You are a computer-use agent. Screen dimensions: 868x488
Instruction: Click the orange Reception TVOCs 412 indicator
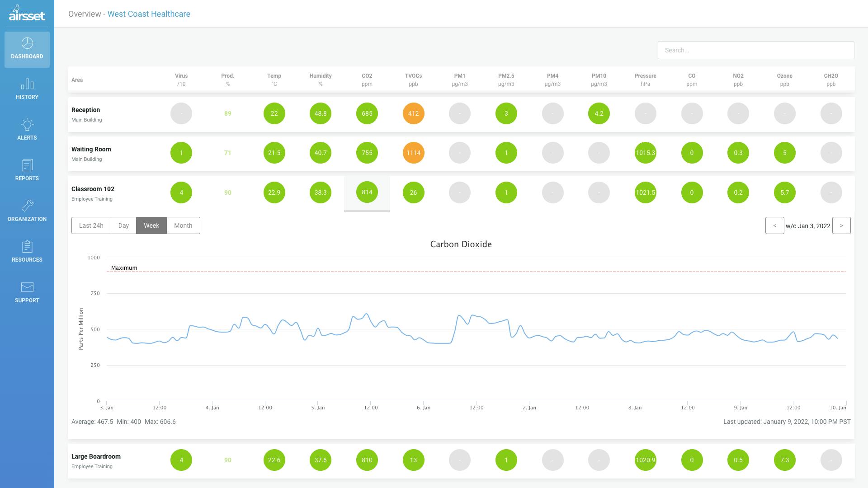[x=413, y=113]
